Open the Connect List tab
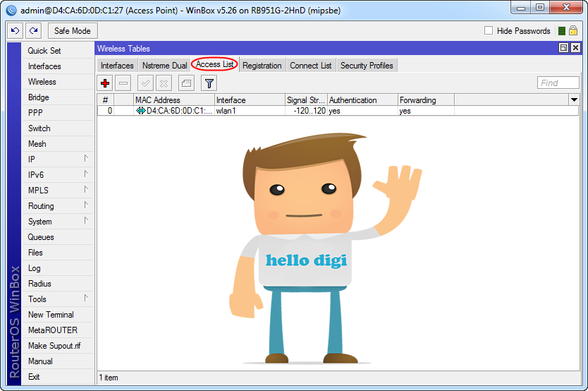 tap(310, 66)
